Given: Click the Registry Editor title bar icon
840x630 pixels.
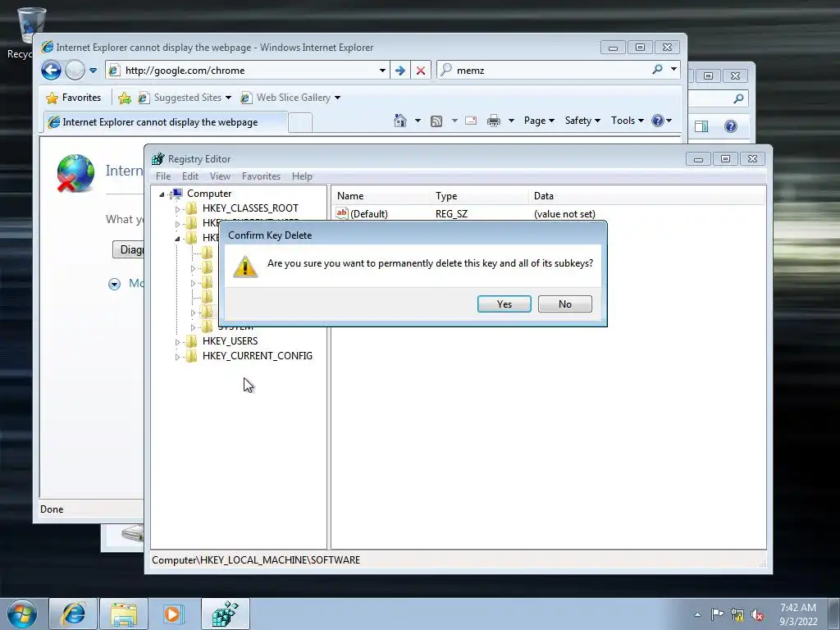Looking at the screenshot, I should click(158, 158).
